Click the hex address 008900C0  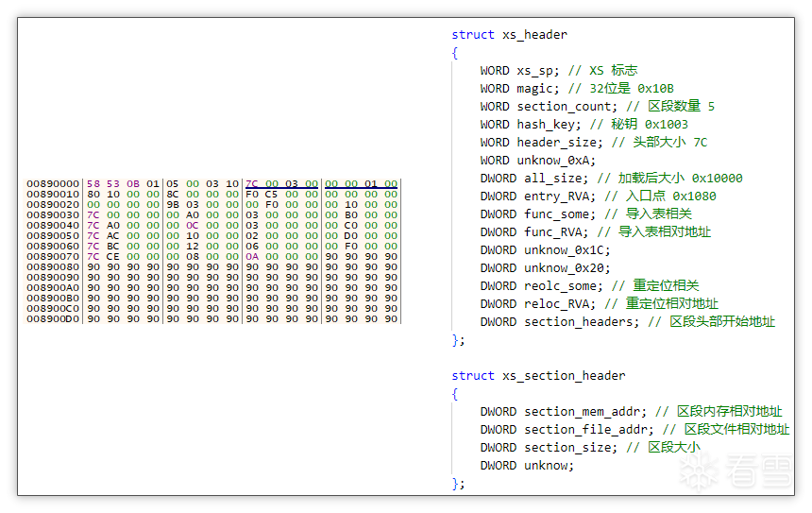(x=53, y=308)
